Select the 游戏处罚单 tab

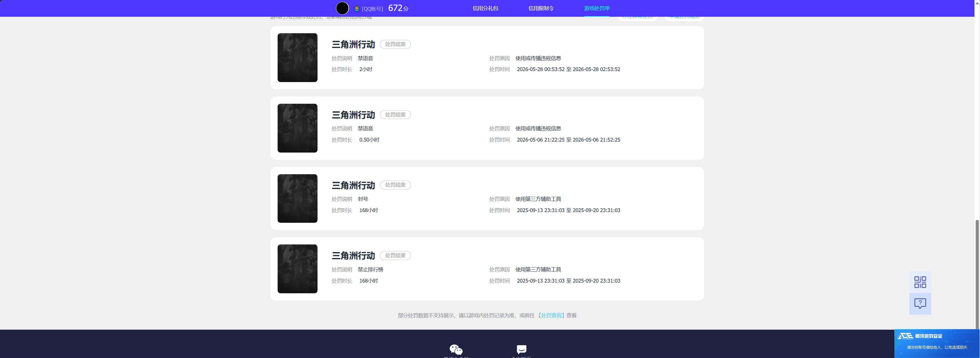click(597, 8)
